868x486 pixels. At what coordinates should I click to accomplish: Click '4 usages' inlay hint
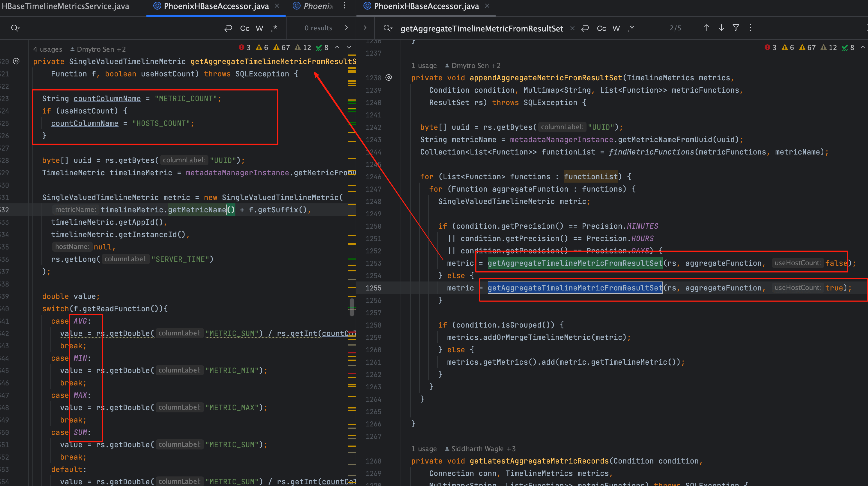(47, 49)
